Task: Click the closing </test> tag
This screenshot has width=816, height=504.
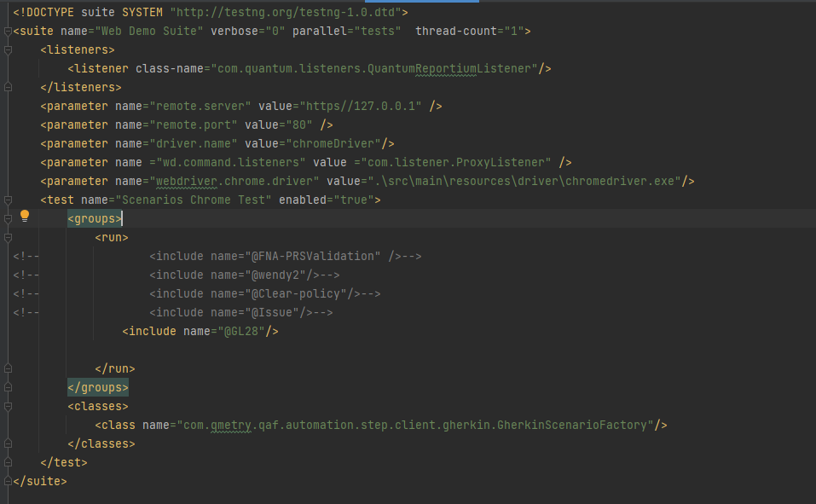Action: pyautogui.click(x=64, y=462)
